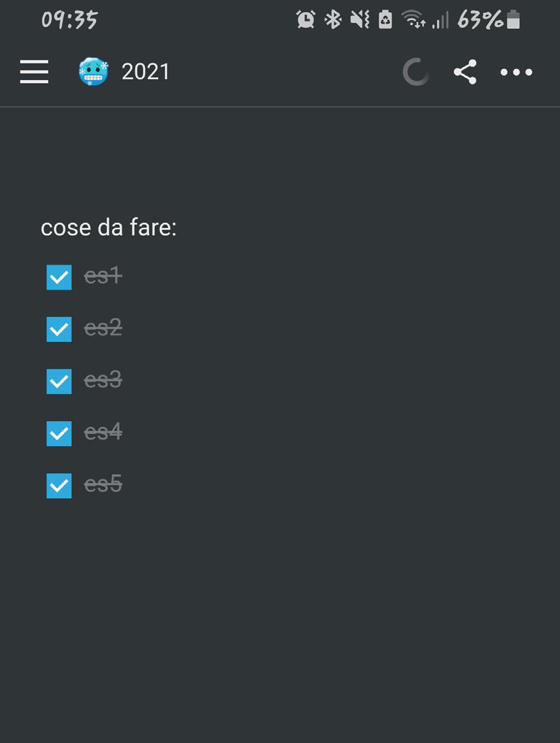The image size is (560, 743).
Task: Tap the battery icon in status bar
Action: click(513, 20)
